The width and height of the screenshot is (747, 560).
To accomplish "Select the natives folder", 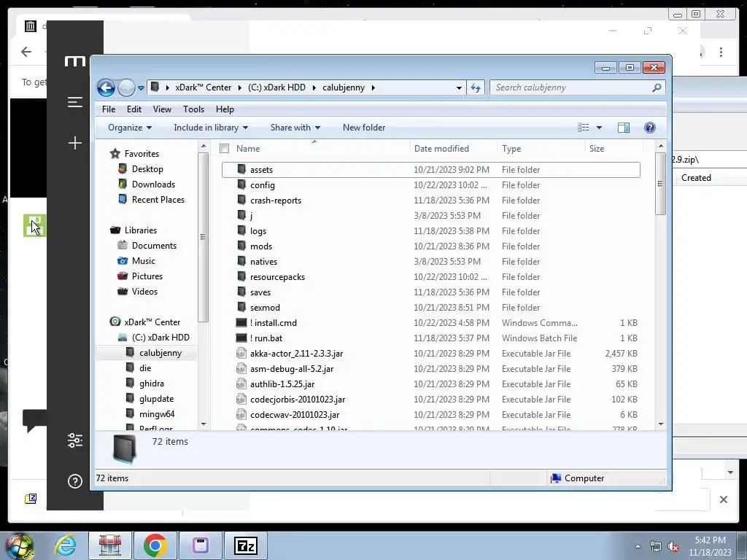I will pyautogui.click(x=263, y=262).
